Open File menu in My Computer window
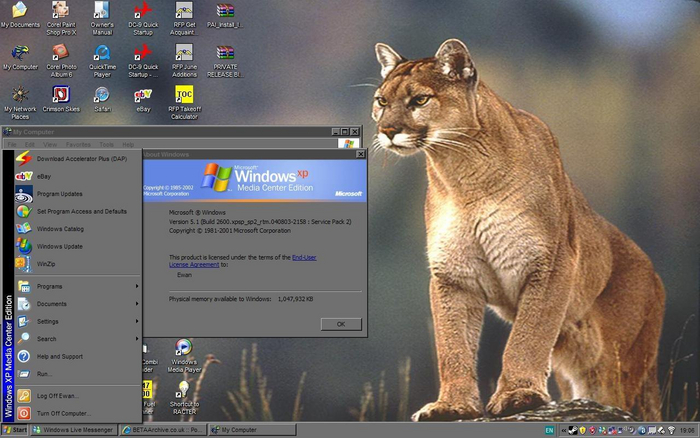Screen dimensions: 700x438 pos(12,145)
